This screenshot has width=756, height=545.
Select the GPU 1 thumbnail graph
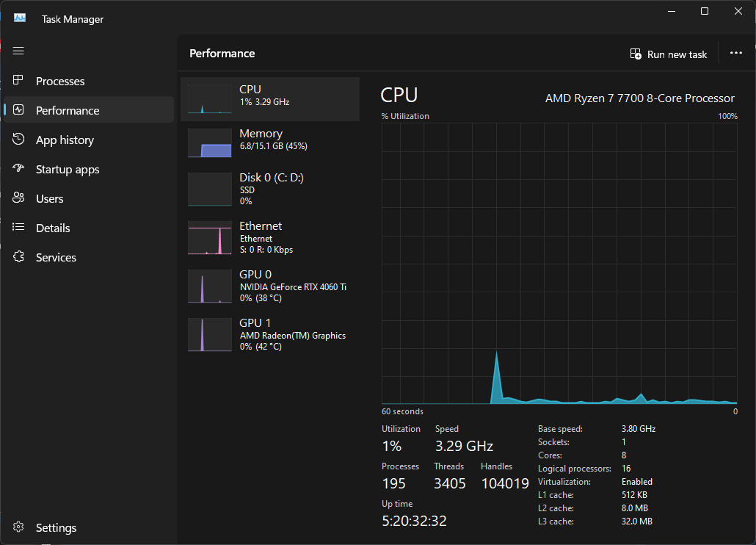click(210, 335)
